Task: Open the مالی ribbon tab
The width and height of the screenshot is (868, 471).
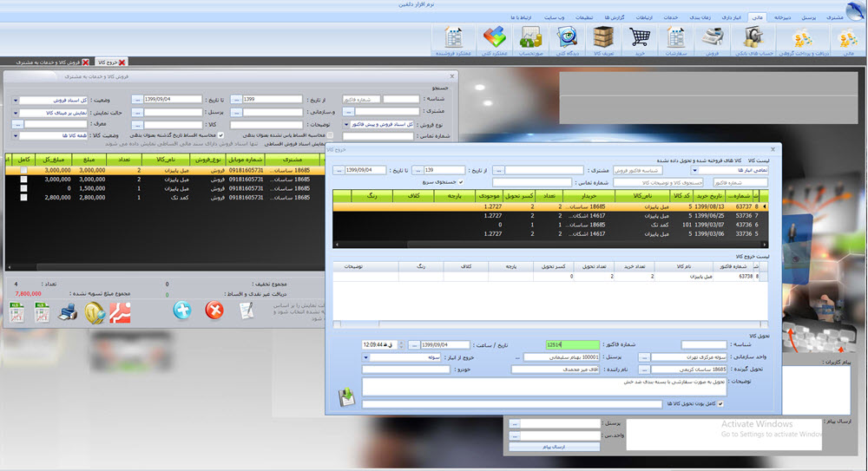Action: (x=757, y=17)
